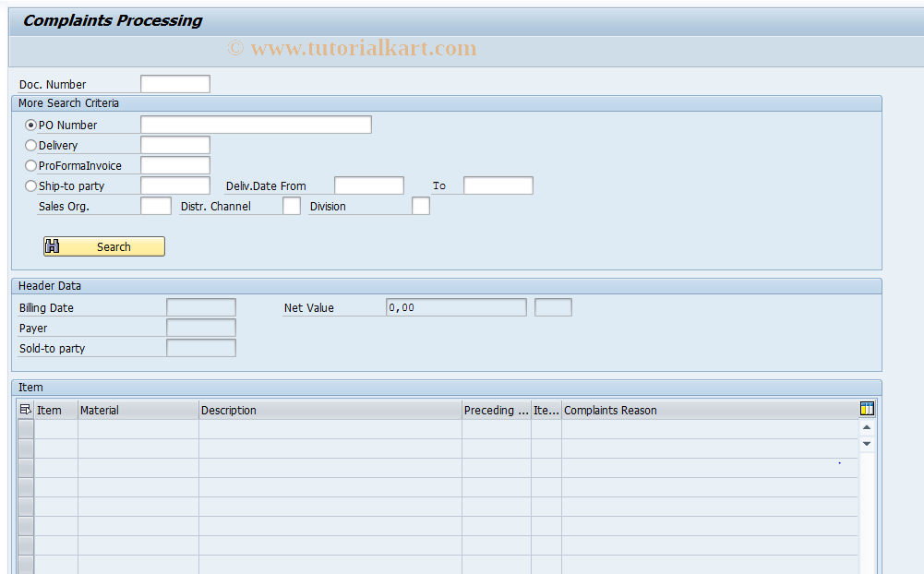The image size is (924, 574).
Task: Click the PO Number input field
Action: (x=256, y=125)
